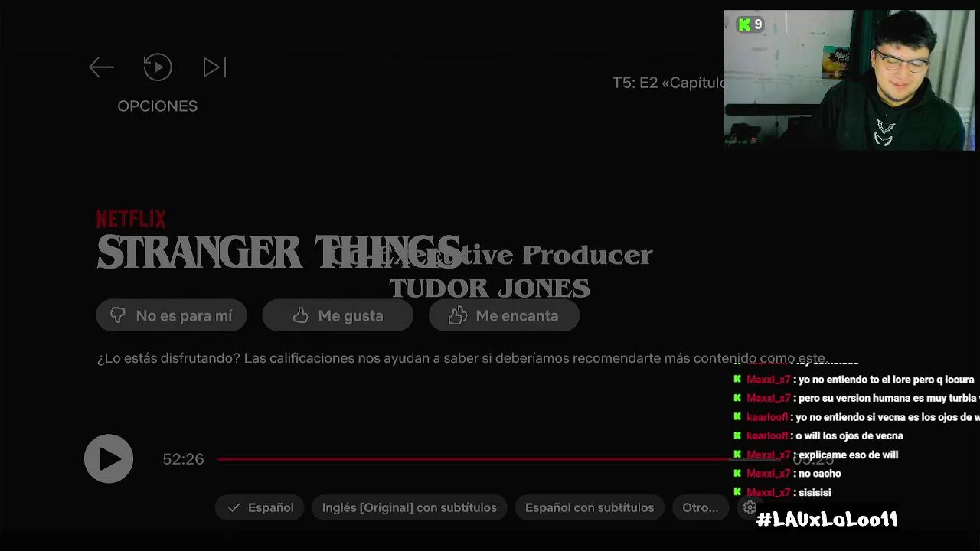This screenshot has width=980, height=551.
Task: Skip to next episode icon
Action: (x=214, y=67)
